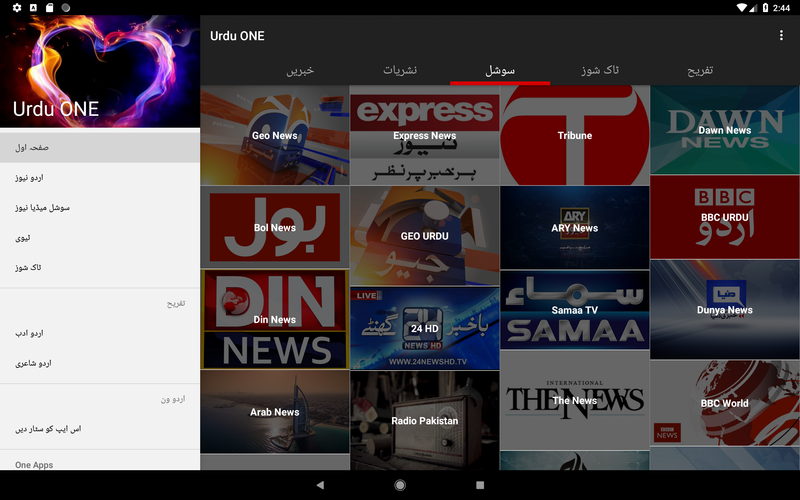Open the Dunya News tile

(x=724, y=310)
